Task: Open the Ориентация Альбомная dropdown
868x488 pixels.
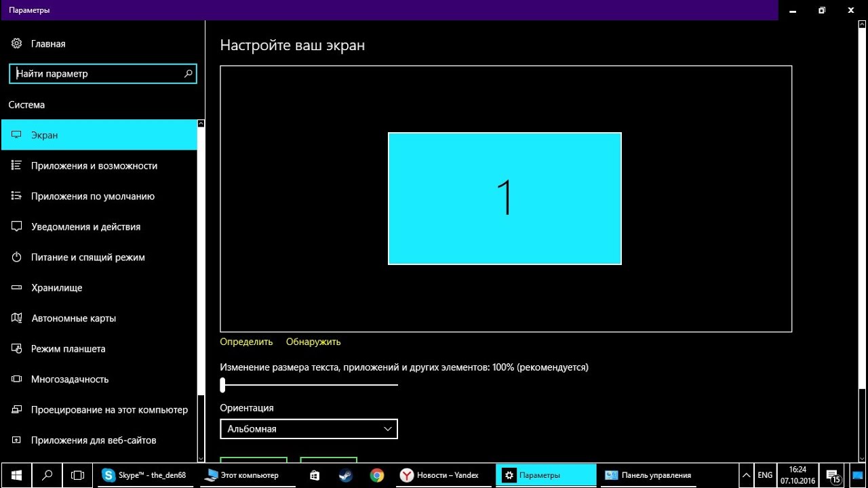Action: 309,429
